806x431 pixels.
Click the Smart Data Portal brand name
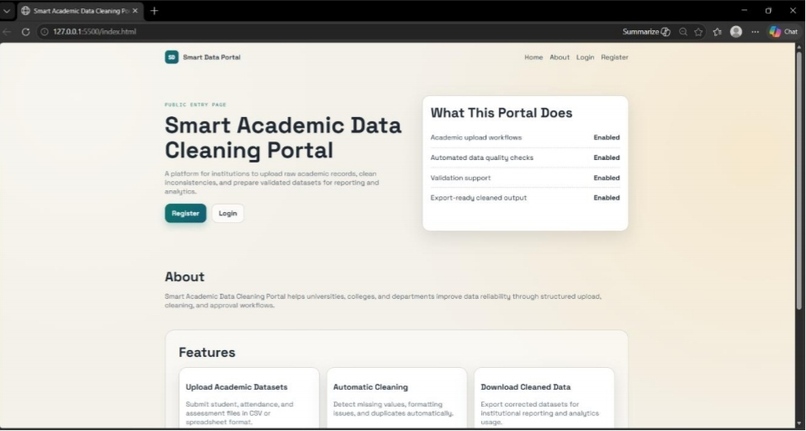click(211, 57)
